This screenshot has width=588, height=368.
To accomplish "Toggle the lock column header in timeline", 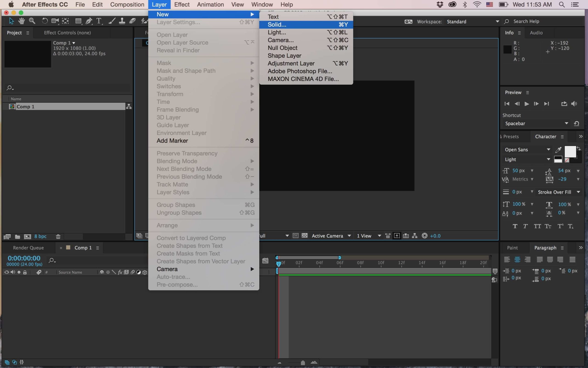I will click(25, 272).
